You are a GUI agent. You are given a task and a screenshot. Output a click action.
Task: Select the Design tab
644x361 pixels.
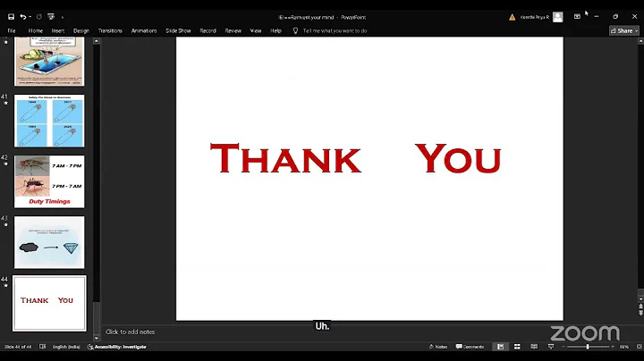(80, 30)
